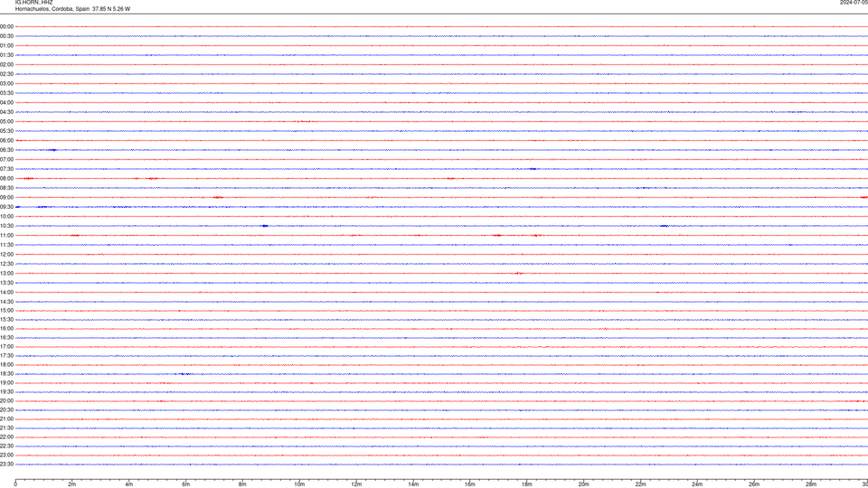Choose the 05:00 row label
This screenshot has height=488, width=868.
click(6, 122)
